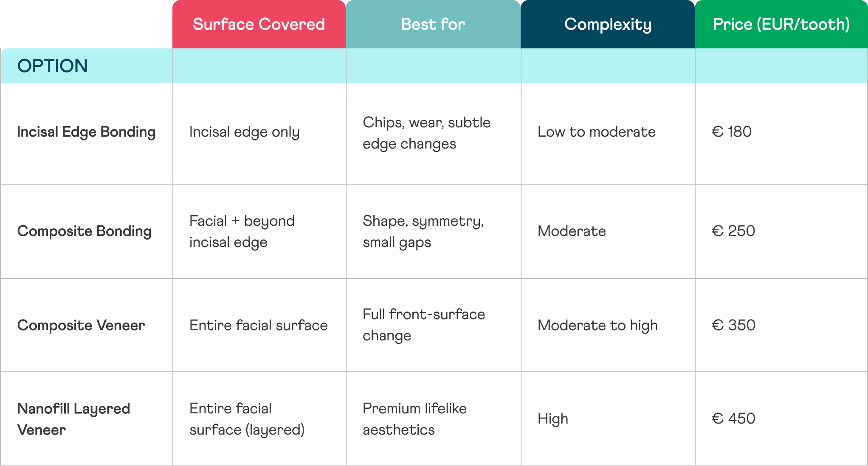The width and height of the screenshot is (868, 466).
Task: Click the € 180 price cell
Action: (732, 132)
